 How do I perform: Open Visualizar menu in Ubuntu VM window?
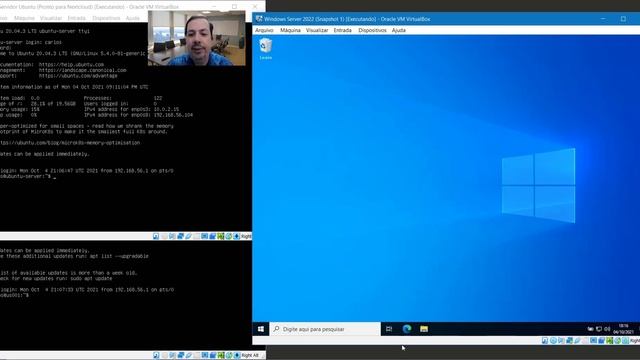coord(51,18)
